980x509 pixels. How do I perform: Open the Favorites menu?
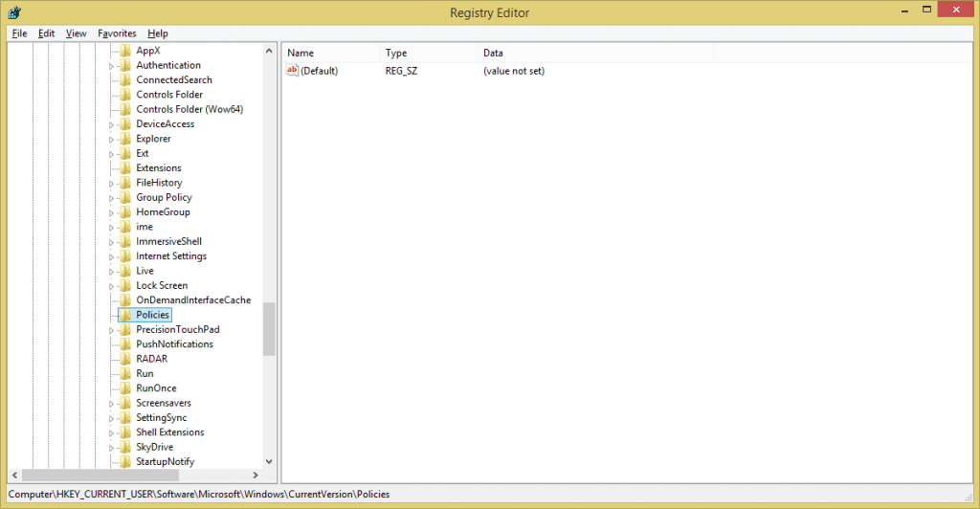coord(117,33)
